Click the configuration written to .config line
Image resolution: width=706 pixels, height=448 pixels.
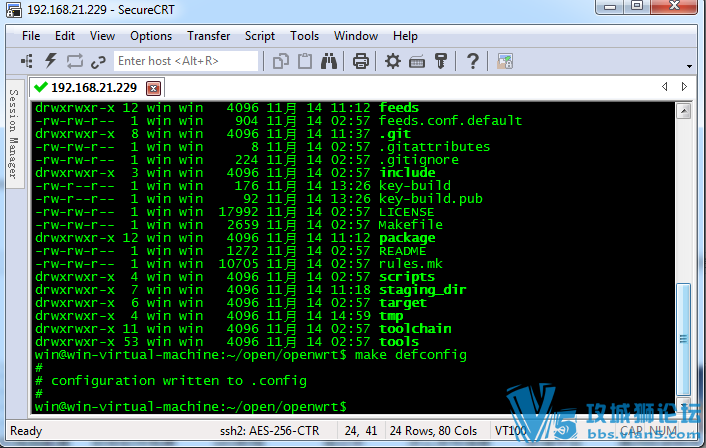pos(171,381)
